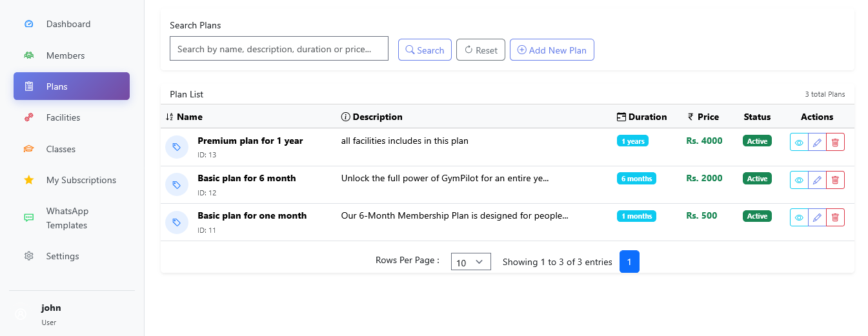Click Add New Plan
Viewport: 868px width, 336px height.
[552, 50]
